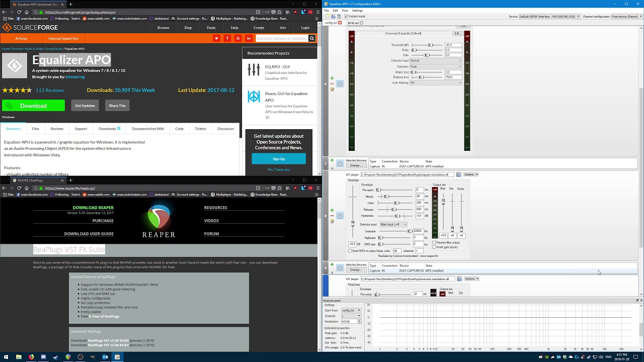Click the ReaPlugs VST v2.36 32-bit download link
This screenshot has width=644, height=362.
[x=108, y=340]
